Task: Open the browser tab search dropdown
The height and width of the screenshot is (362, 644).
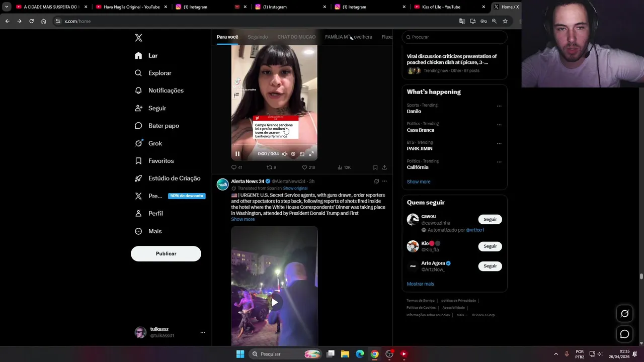Action: click(x=7, y=7)
